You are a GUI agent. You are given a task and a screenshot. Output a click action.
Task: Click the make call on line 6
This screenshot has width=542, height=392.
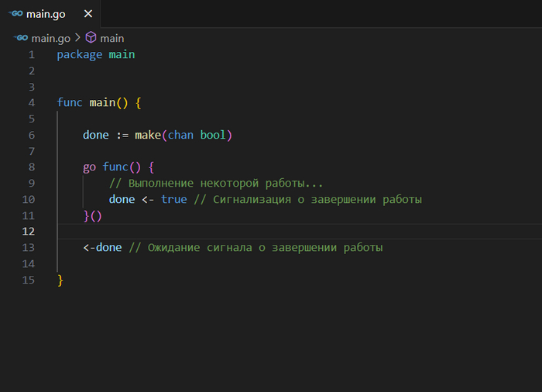click(x=147, y=135)
